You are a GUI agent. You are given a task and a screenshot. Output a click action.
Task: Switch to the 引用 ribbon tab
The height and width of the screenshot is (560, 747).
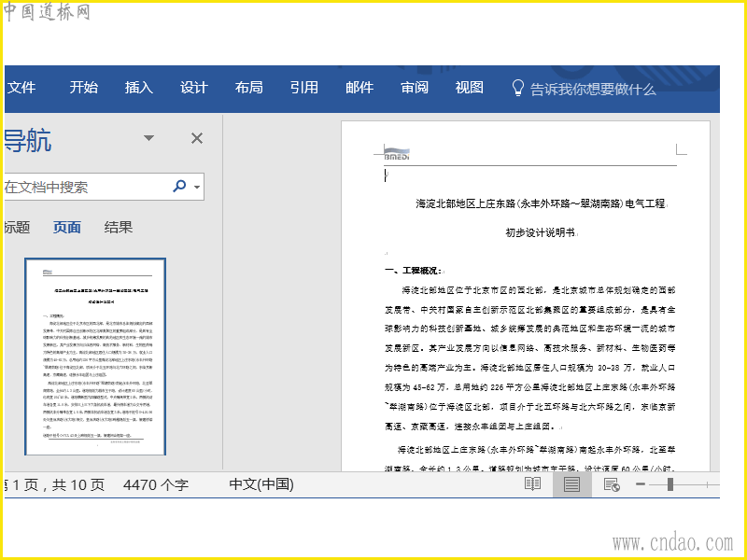click(x=304, y=88)
